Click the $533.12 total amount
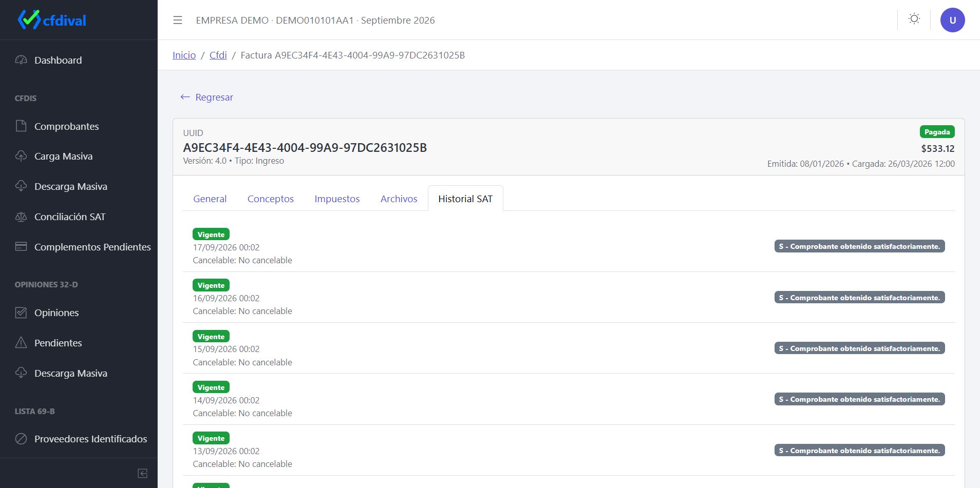This screenshot has height=488, width=980. click(x=937, y=149)
